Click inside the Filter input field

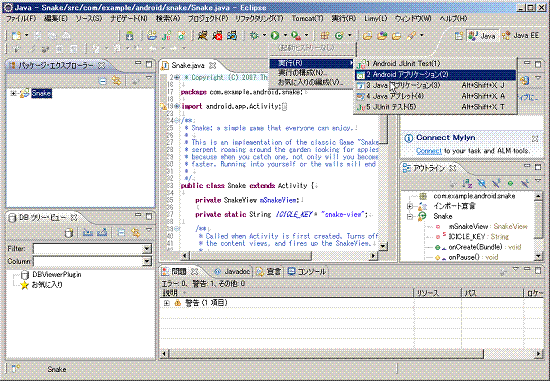click(88, 249)
